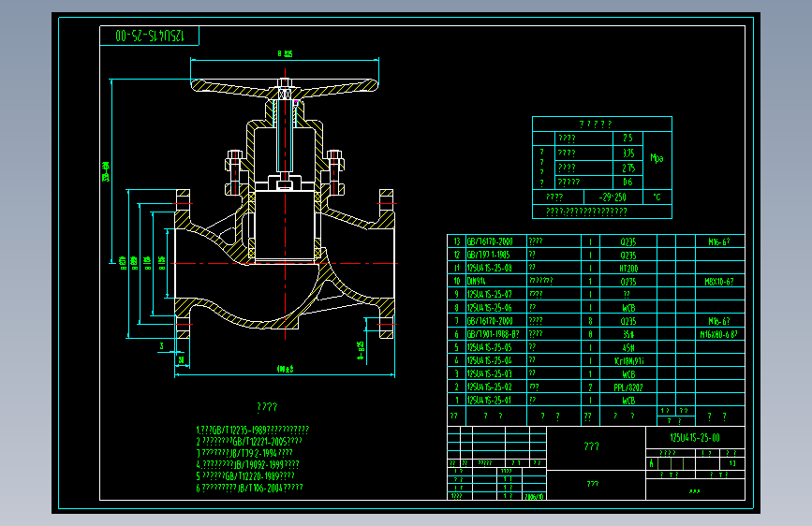Viewport: 812px width, 526px height.
Task: Click part number 125U41S-25-07 in the parts list
Action: tap(490, 294)
